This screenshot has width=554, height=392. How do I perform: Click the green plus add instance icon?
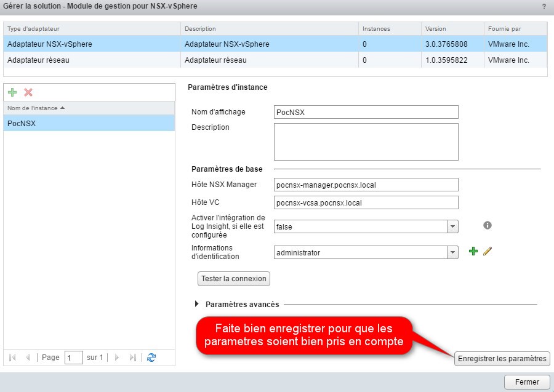(x=12, y=92)
